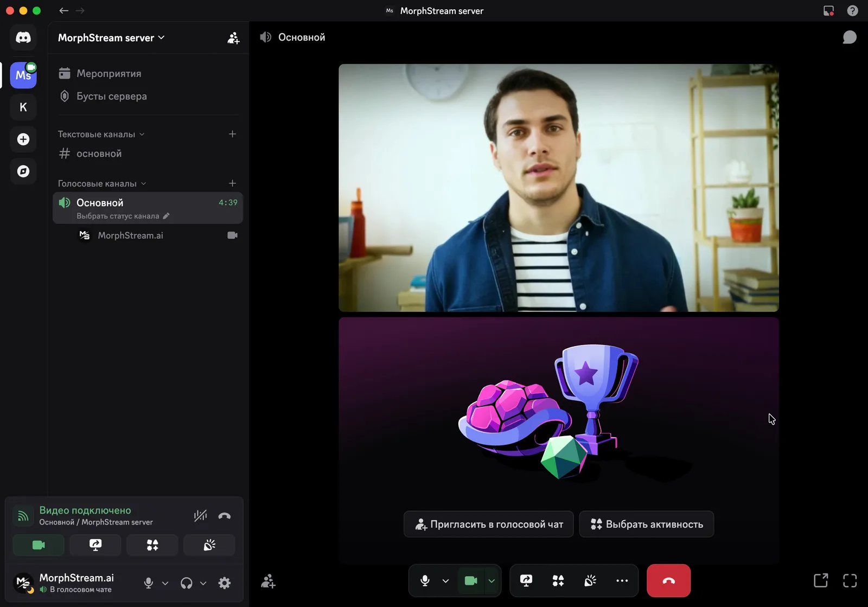
Task: Share screen from the connection panel
Action: (95, 545)
